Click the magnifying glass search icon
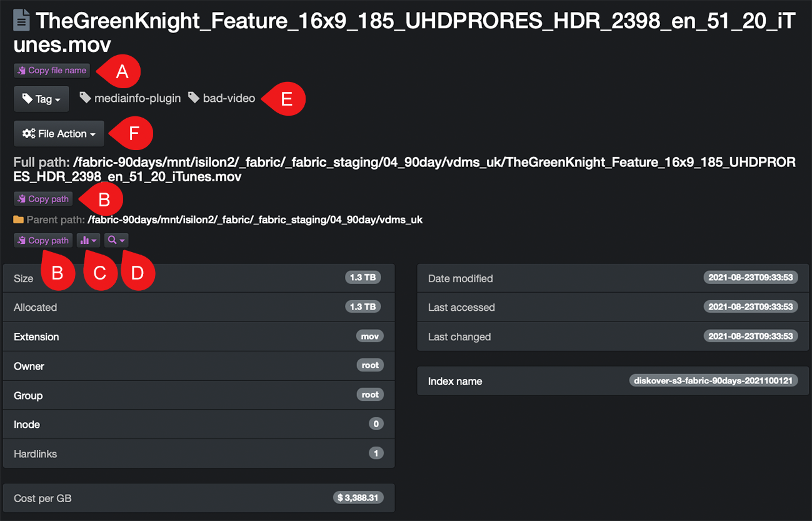Screen dimensions: 812x521 112,240
